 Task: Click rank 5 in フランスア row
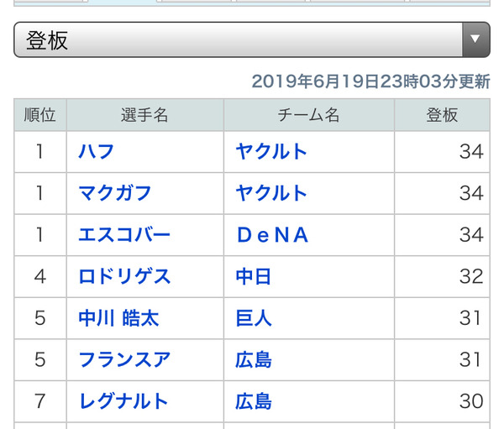pyautogui.click(x=40, y=359)
